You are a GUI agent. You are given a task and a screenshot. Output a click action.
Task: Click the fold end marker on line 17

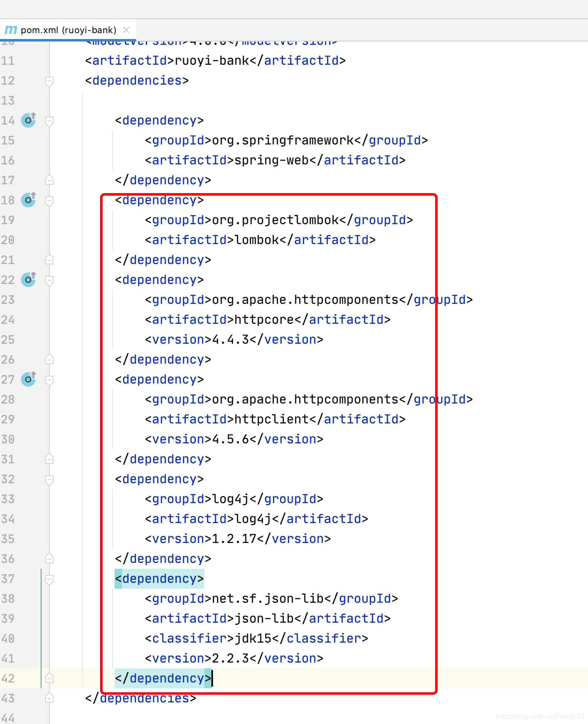49,180
